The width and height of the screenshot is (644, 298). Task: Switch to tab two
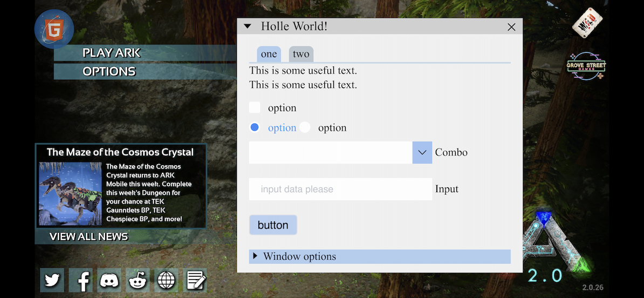click(x=301, y=55)
